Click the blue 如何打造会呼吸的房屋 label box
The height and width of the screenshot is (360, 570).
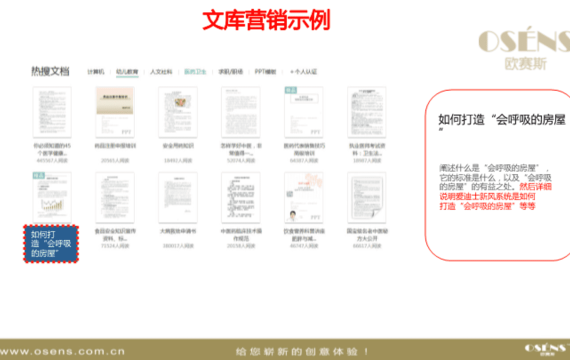pyautogui.click(x=51, y=244)
